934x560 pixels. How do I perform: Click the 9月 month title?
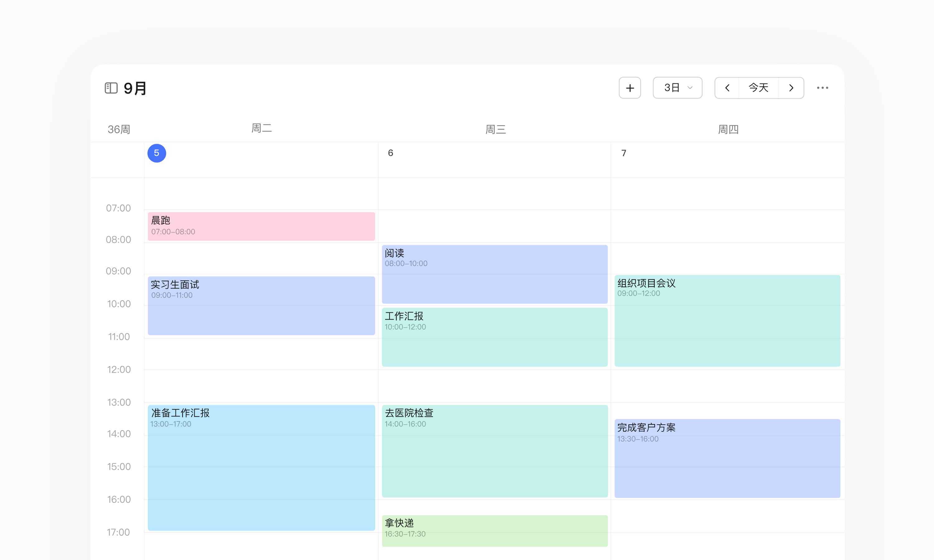click(x=135, y=88)
